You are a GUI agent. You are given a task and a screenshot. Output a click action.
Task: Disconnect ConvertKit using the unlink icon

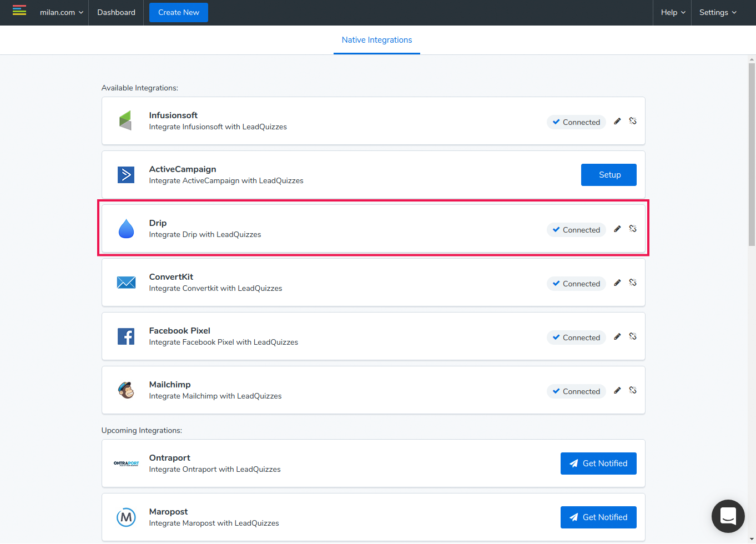click(x=633, y=283)
